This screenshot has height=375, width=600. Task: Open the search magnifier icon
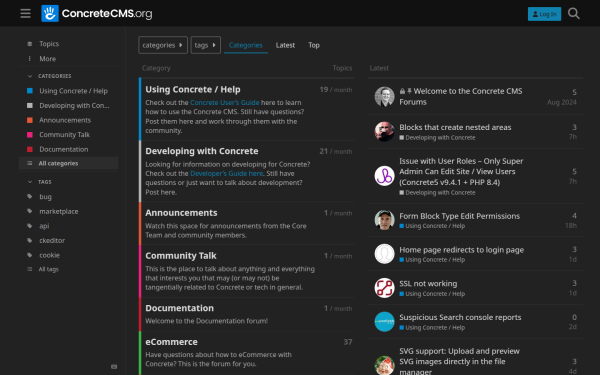(x=574, y=14)
